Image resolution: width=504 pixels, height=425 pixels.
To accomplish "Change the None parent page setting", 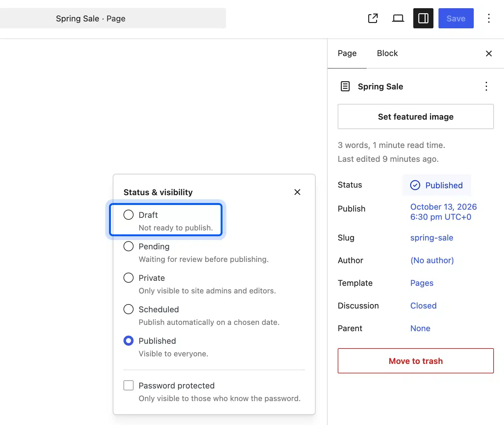I will tap(420, 328).
